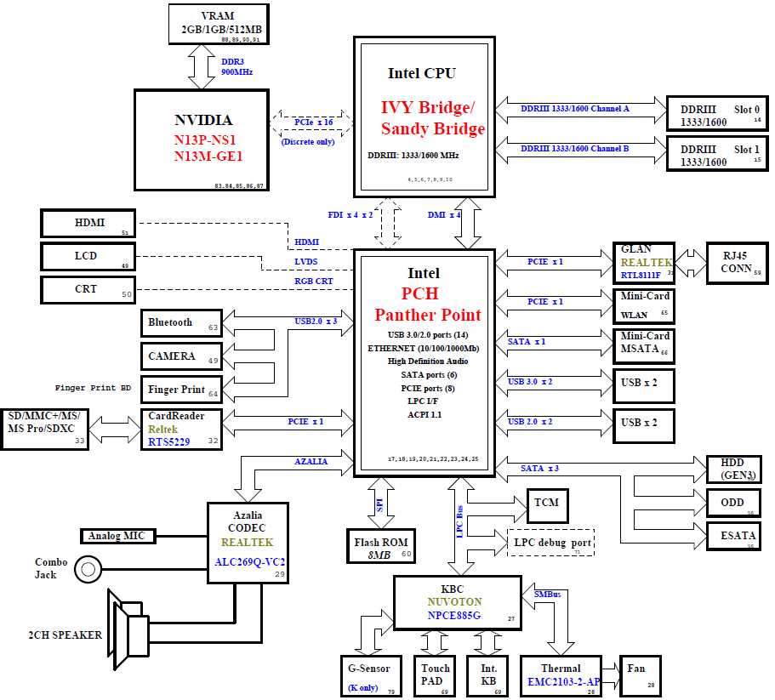
Task: Select the USB x 2 block on USB 2.0
Action: pyautogui.click(x=643, y=426)
